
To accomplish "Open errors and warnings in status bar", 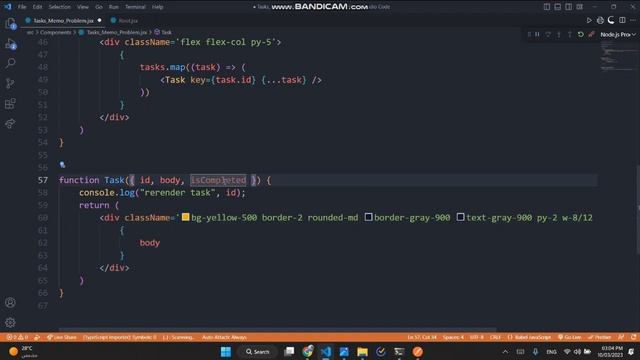I will pos(17,337).
